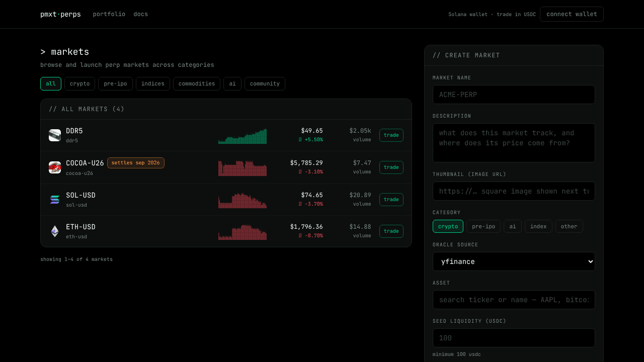The image size is (644, 362).
Task: Go to the portfolio page
Action: tap(109, 14)
